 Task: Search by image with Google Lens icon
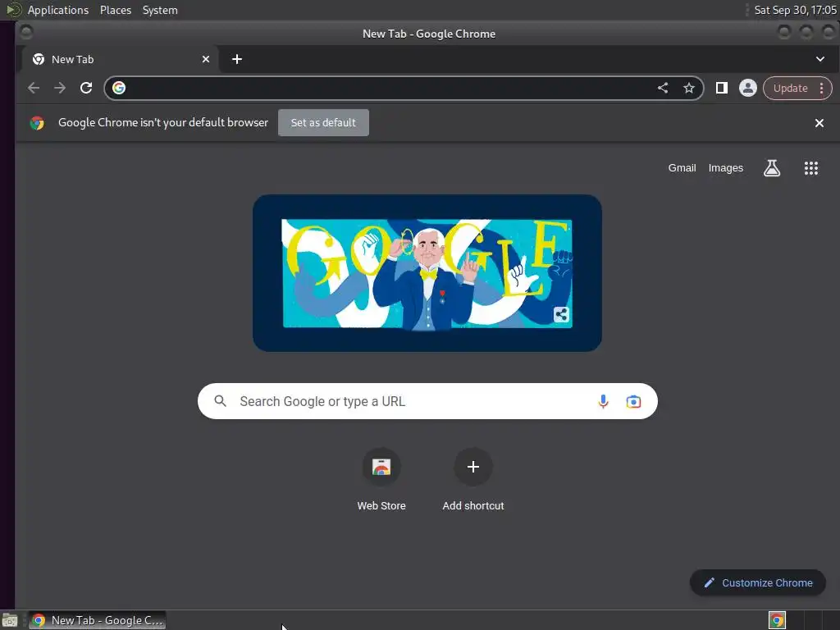click(x=633, y=401)
